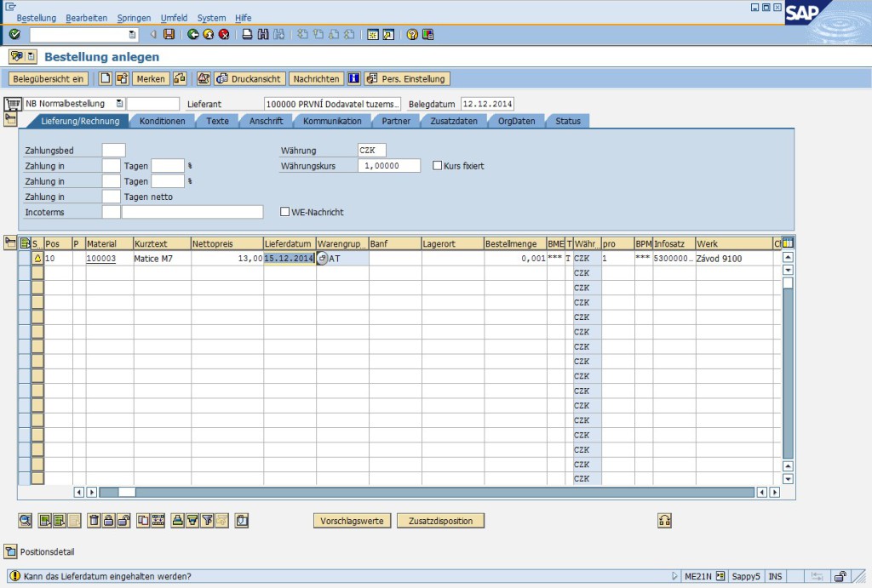Select the row selector for item 10
The image size is (872, 588).
tap(24, 259)
